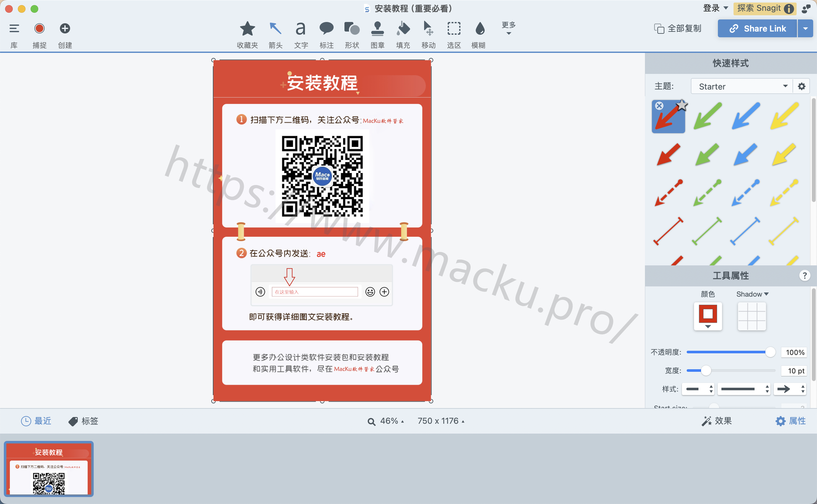Choose the blue shadowed arrow style in the first row

point(746,116)
